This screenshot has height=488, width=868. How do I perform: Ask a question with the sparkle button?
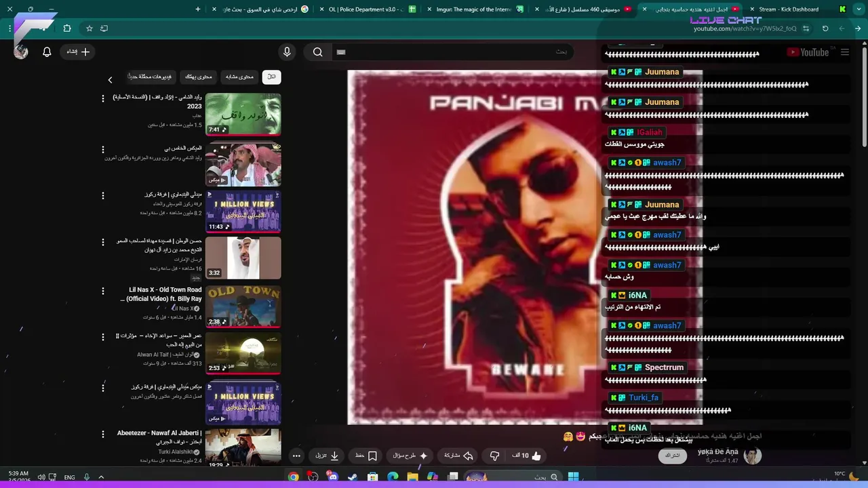[x=411, y=455]
